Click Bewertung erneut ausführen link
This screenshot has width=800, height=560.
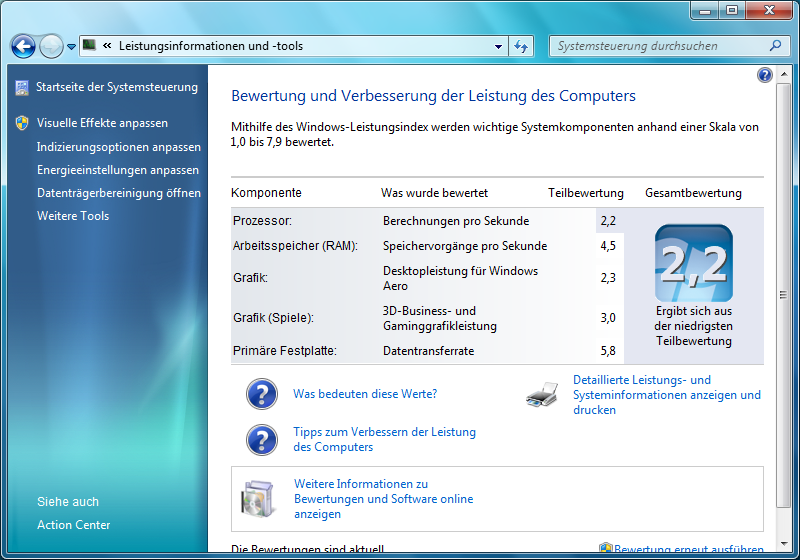click(x=688, y=549)
